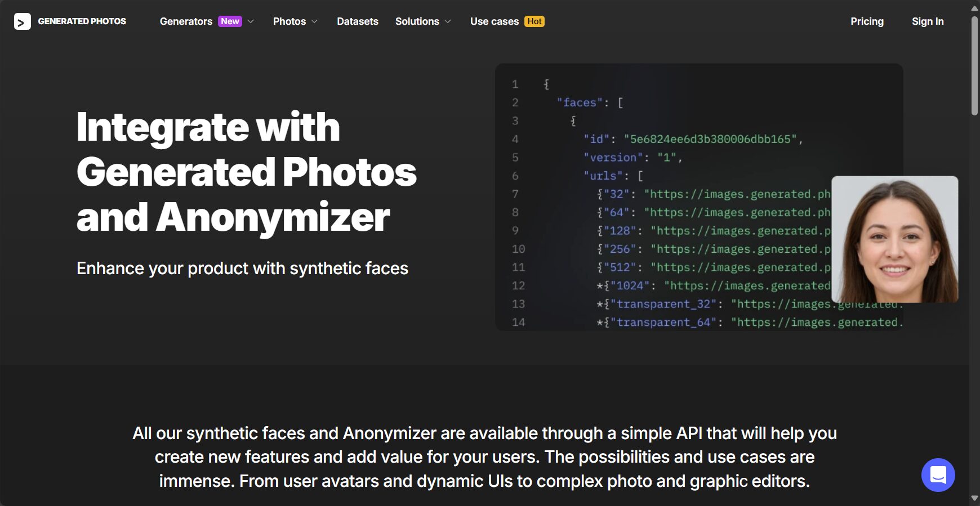
Task: Click the GENERATED PHOTOS brand name
Action: point(82,21)
